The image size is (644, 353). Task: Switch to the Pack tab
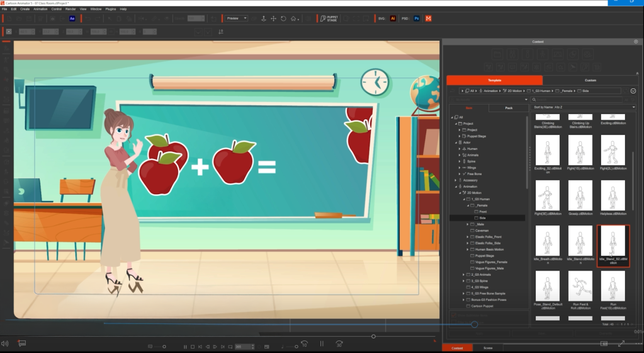[x=509, y=108]
